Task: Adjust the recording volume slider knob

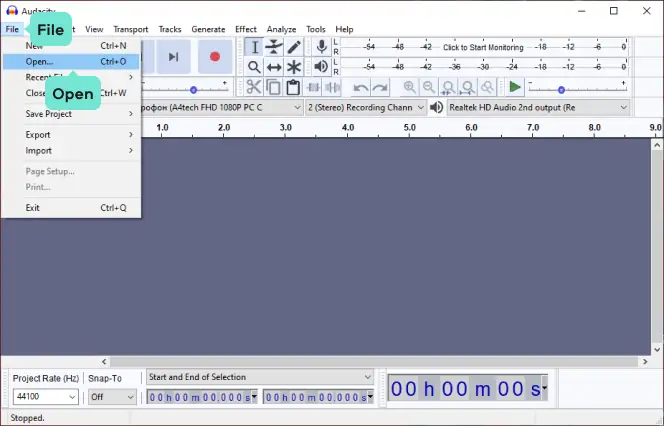Action: (x=194, y=90)
